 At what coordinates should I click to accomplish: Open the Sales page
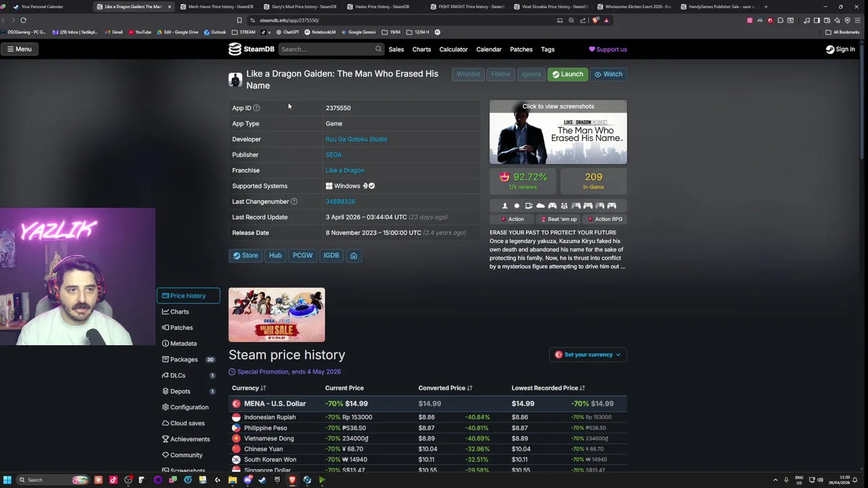click(x=396, y=49)
